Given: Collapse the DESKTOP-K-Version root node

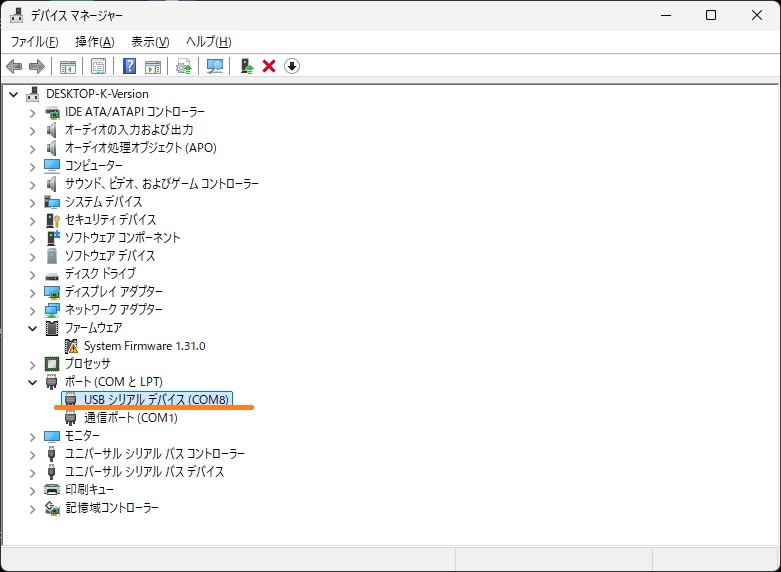Looking at the screenshot, I should [13, 94].
